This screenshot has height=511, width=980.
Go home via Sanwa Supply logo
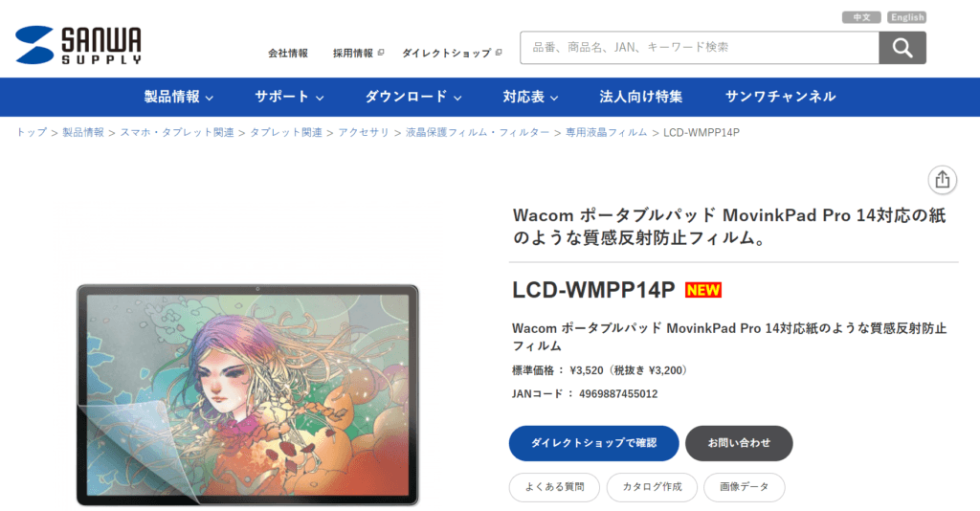(x=78, y=45)
